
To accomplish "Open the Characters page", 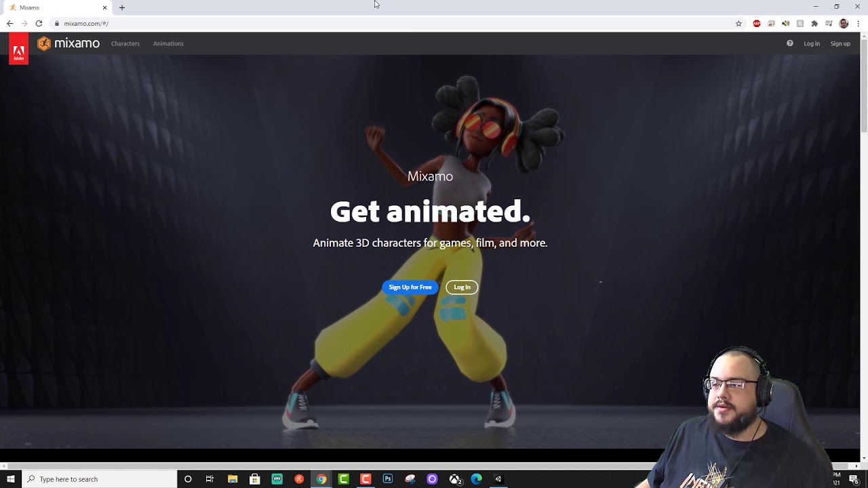I will click(125, 43).
